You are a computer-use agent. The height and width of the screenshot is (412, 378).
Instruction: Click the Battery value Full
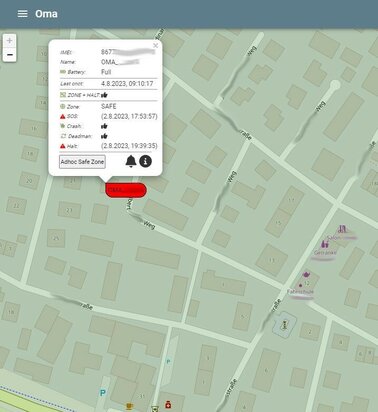tap(106, 72)
